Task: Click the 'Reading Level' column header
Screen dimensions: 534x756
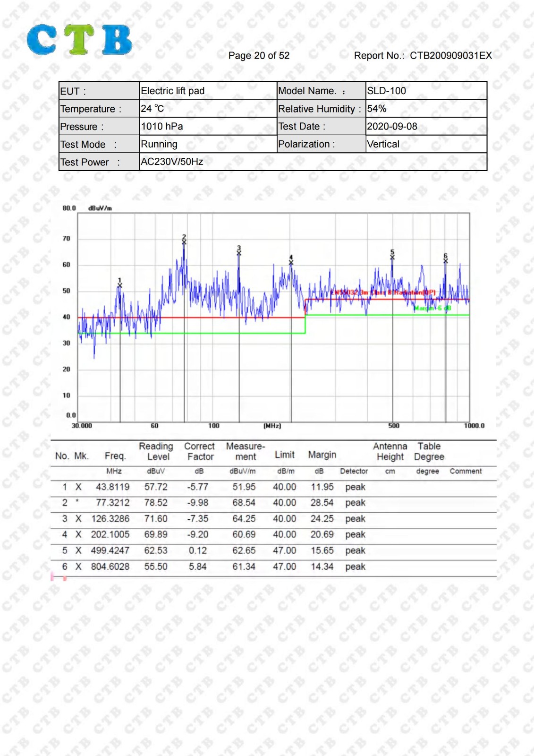Action: [x=156, y=451]
